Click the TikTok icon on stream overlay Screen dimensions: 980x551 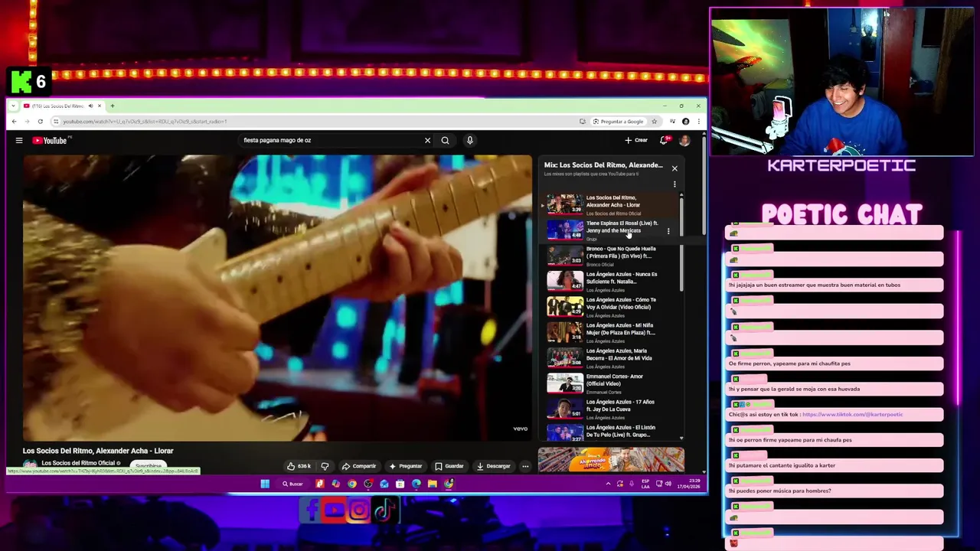pyautogui.click(x=386, y=510)
